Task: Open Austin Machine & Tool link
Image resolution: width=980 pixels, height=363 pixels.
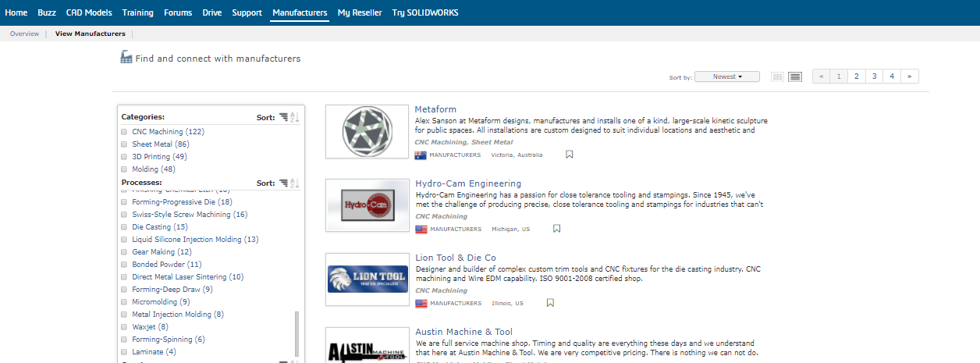Action: click(x=463, y=332)
